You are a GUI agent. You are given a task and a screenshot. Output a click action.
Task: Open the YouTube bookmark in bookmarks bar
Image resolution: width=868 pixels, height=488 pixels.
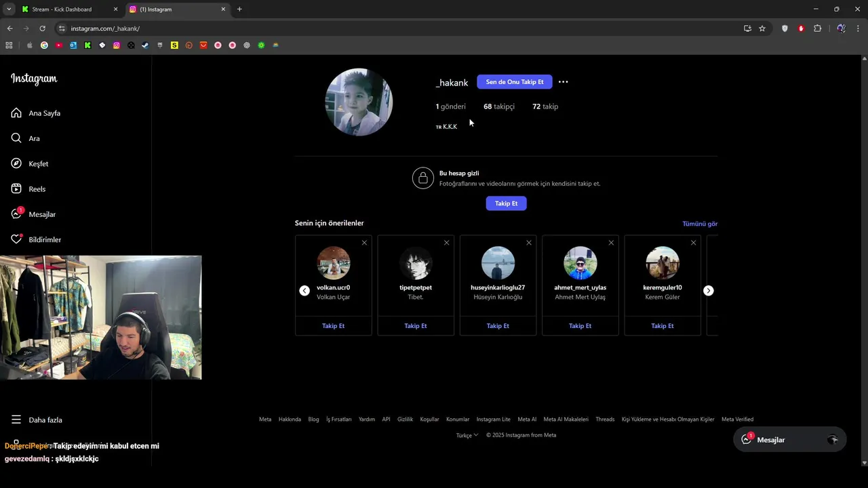click(59, 45)
